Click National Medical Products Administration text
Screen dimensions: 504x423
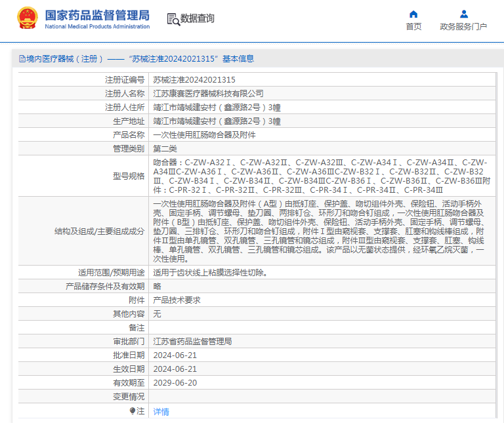coord(97,27)
